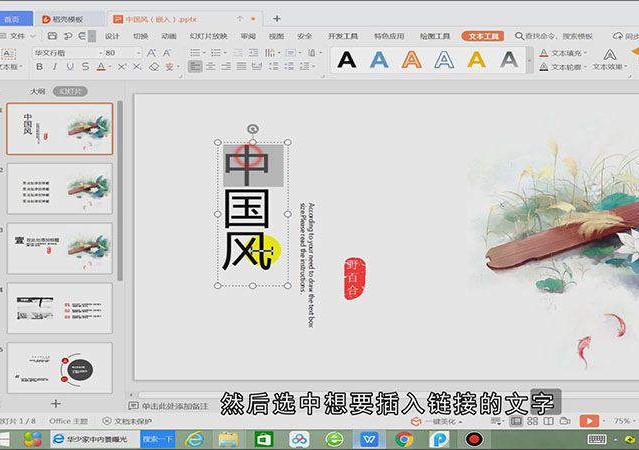
Task: Choose the gray gradient A text style
Action: coord(509,60)
